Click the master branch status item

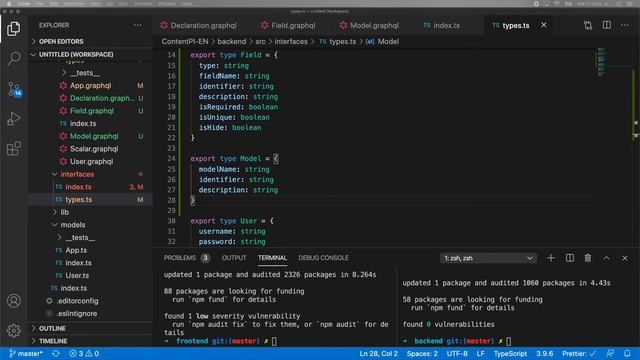(x=26, y=353)
